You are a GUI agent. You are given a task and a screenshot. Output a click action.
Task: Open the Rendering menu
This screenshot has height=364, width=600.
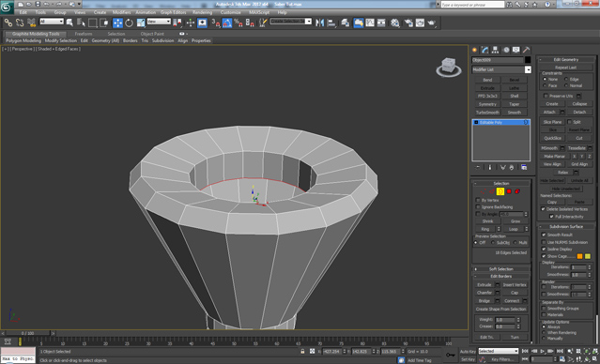203,12
